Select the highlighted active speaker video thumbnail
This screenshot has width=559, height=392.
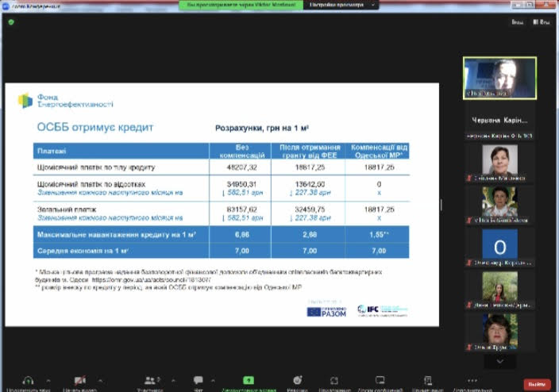(499, 77)
